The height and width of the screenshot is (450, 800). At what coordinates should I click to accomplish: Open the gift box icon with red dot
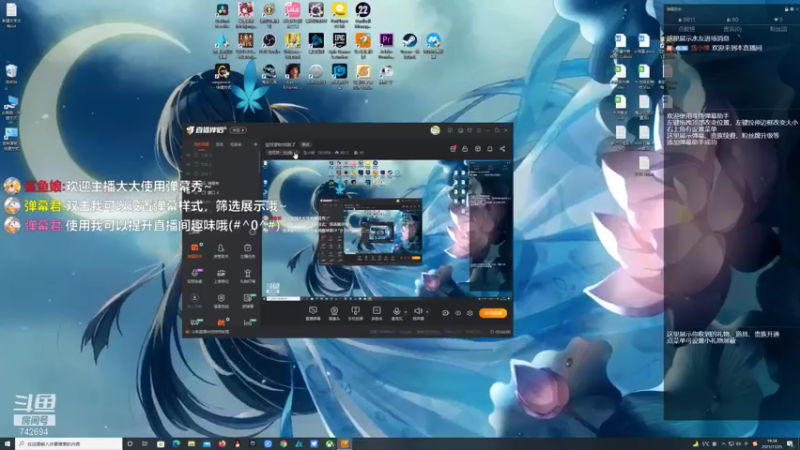tap(453, 148)
